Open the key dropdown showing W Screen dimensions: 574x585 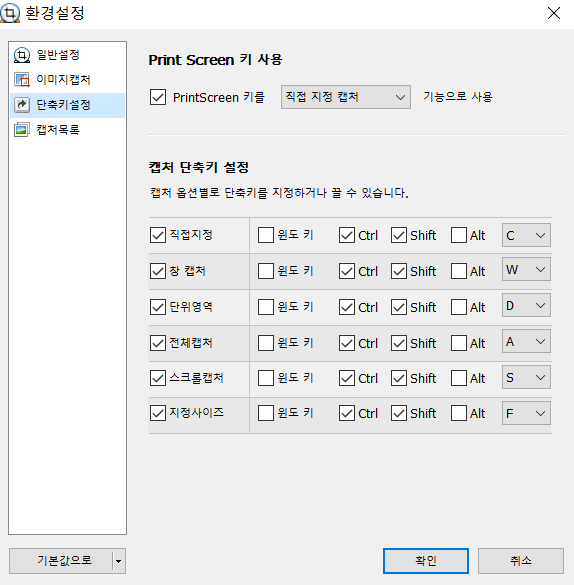(526, 269)
